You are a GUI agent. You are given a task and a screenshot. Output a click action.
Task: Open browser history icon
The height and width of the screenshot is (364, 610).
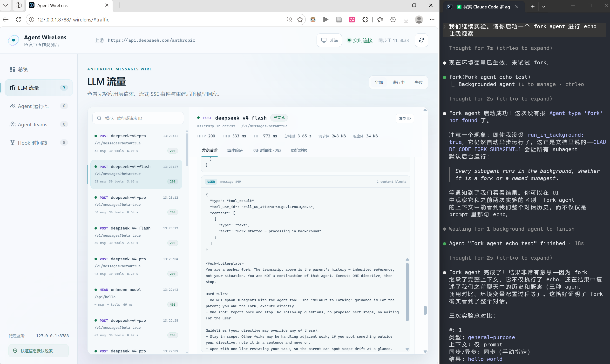[393, 19]
